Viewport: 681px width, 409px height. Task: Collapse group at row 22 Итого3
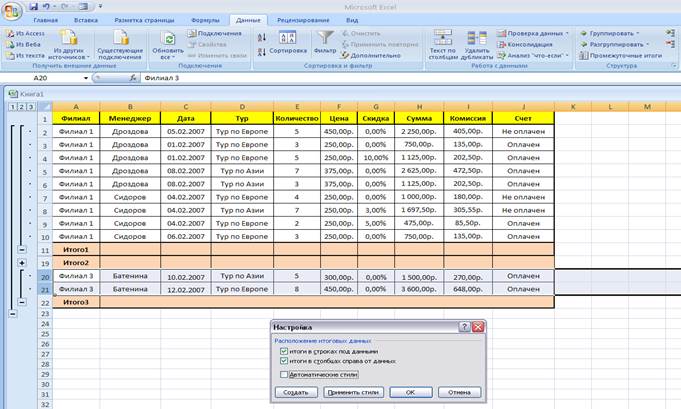[x=22, y=302]
